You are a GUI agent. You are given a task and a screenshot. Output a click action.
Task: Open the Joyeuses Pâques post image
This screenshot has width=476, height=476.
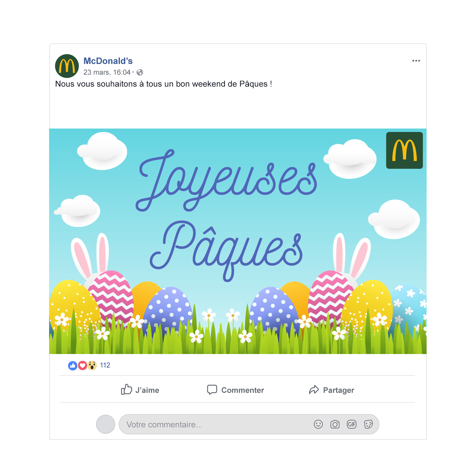tap(238, 241)
